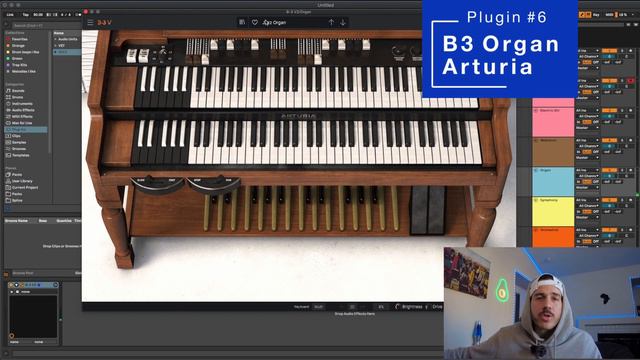Viewport: 640px width, 360px height.
Task: Select Drums category in the Live browser
Action: 18,97
